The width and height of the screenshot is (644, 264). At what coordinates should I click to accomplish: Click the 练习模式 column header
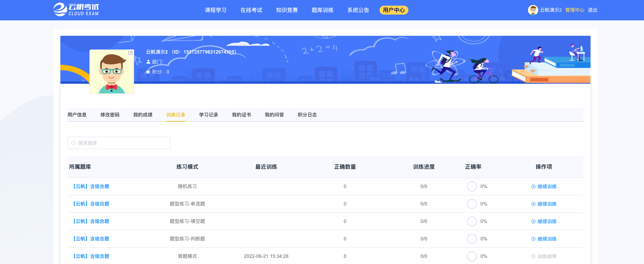coord(187,167)
